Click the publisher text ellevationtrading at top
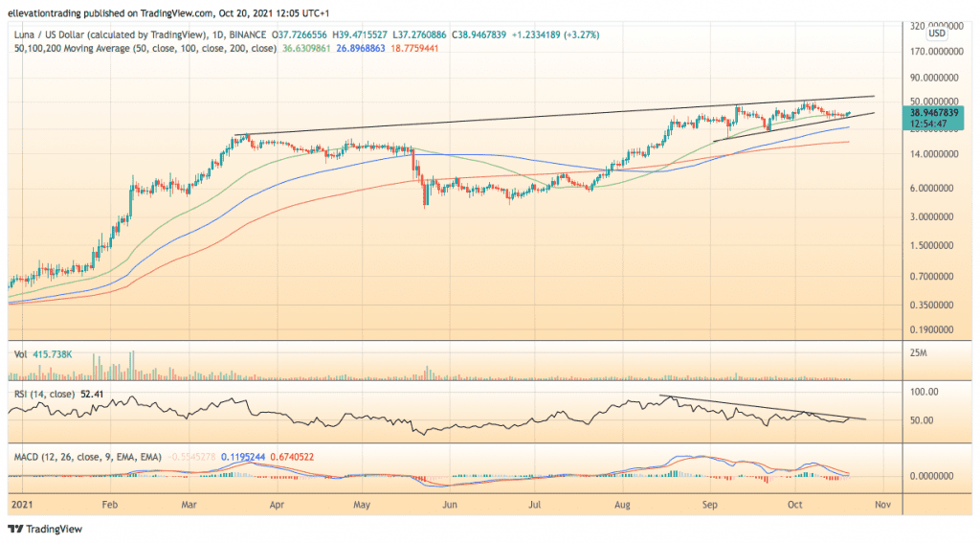The width and height of the screenshot is (980, 543). 42,13
